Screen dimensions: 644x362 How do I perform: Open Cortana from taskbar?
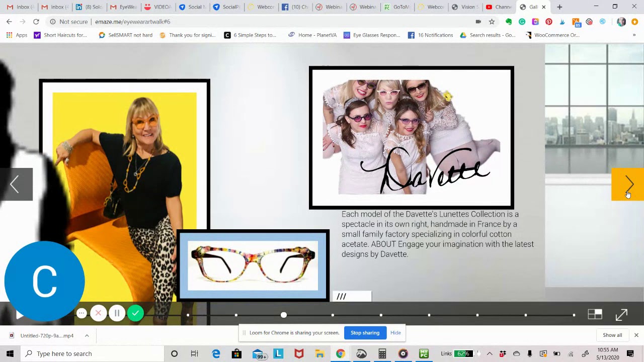click(174, 353)
